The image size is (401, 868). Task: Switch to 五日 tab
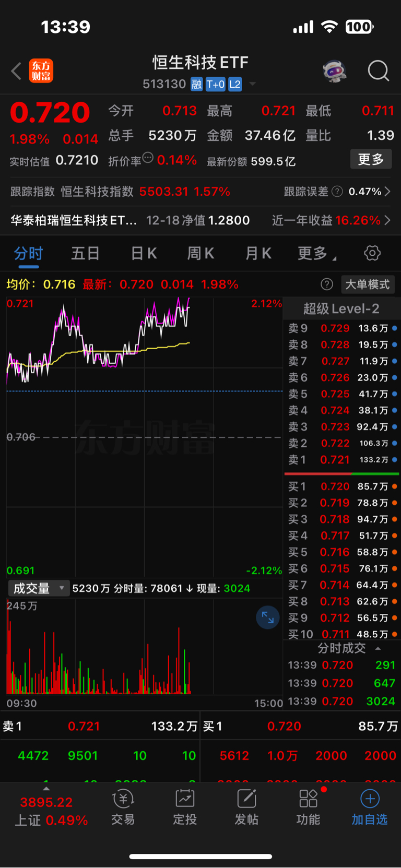coord(86,254)
